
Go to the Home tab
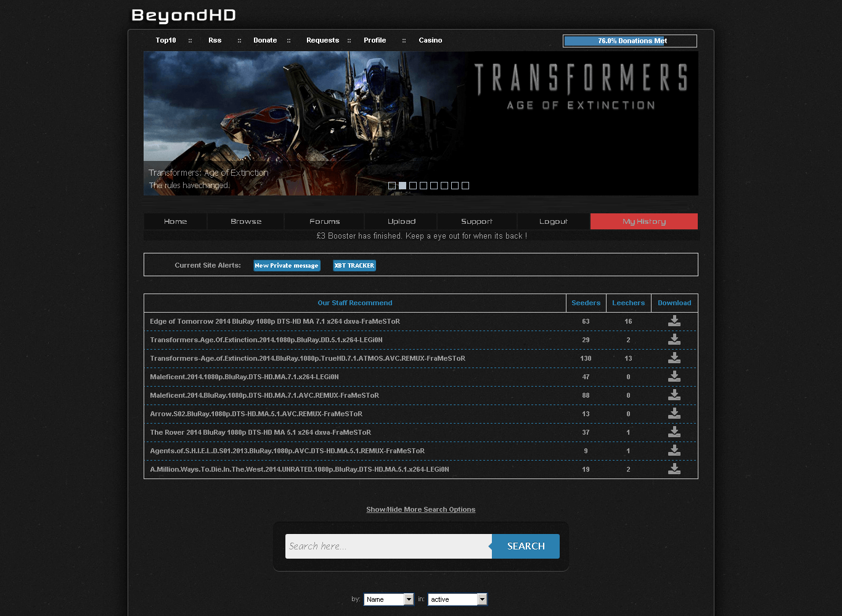[x=176, y=221]
